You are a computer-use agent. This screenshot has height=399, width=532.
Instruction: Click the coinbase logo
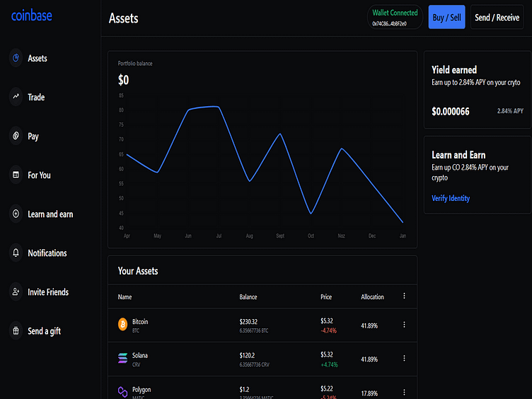(31, 16)
